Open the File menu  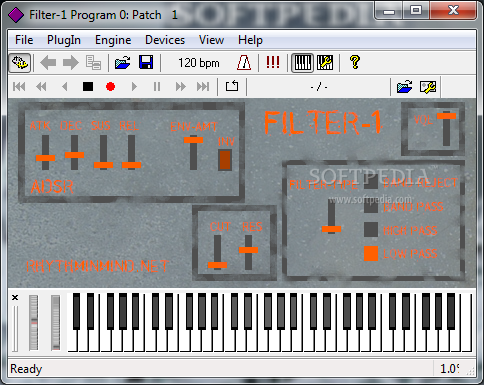(x=24, y=40)
